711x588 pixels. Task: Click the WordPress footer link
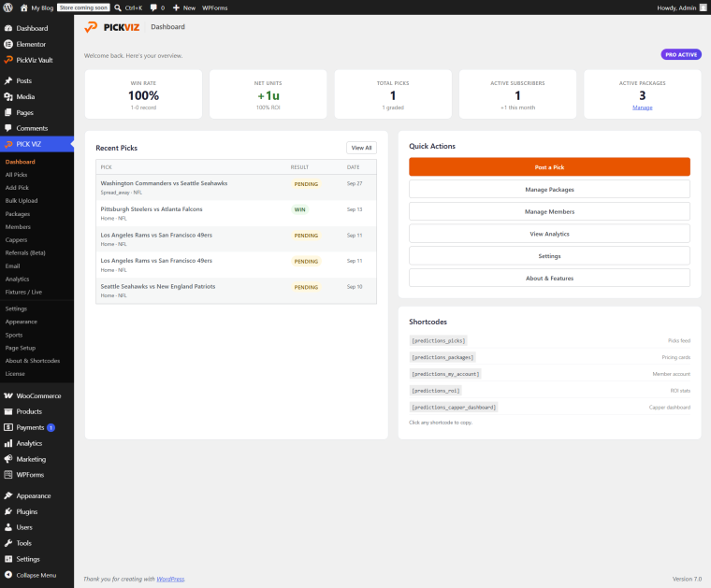tap(170, 579)
